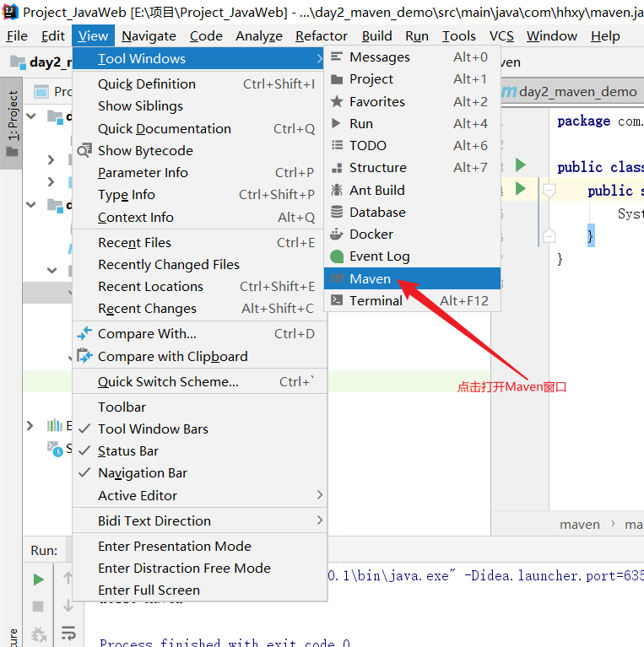The image size is (644, 647).
Task: Click the gray stop square in Run panel
Action: (x=38, y=607)
